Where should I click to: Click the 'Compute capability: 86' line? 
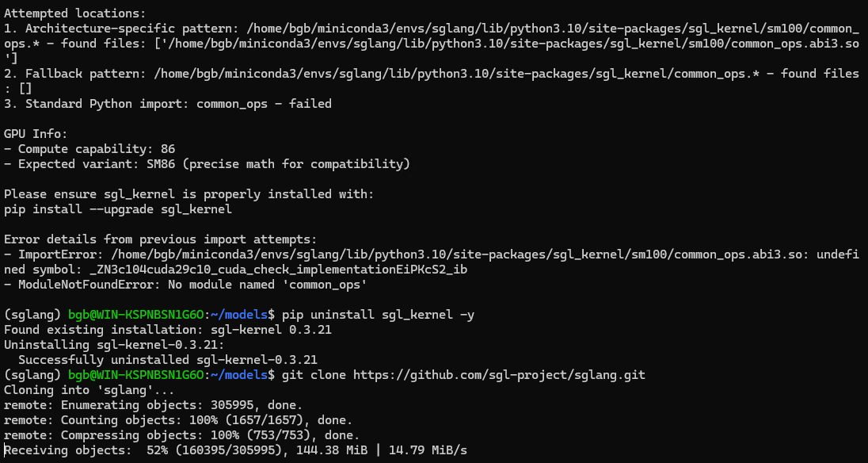(x=89, y=149)
